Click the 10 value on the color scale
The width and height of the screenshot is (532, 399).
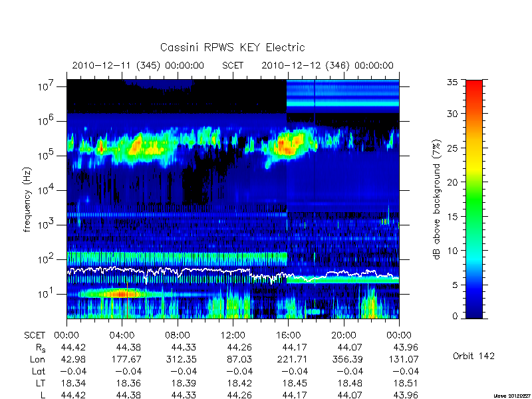tap(452, 251)
